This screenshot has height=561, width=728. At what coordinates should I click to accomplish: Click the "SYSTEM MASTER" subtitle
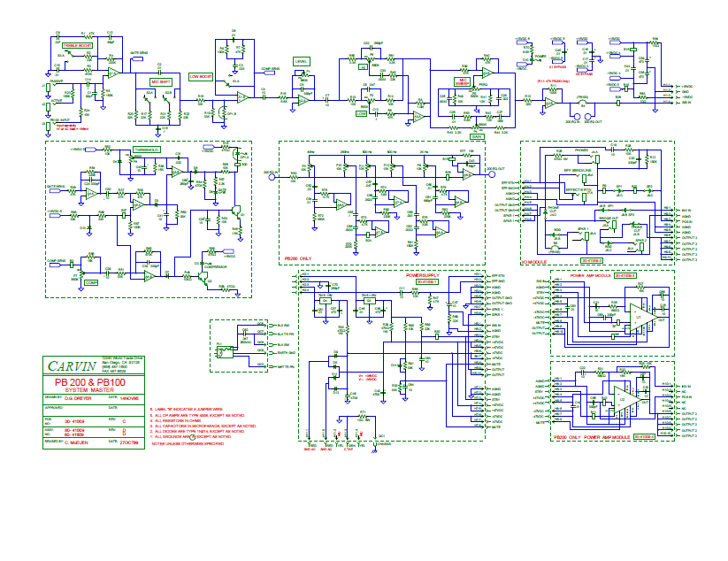(x=89, y=390)
